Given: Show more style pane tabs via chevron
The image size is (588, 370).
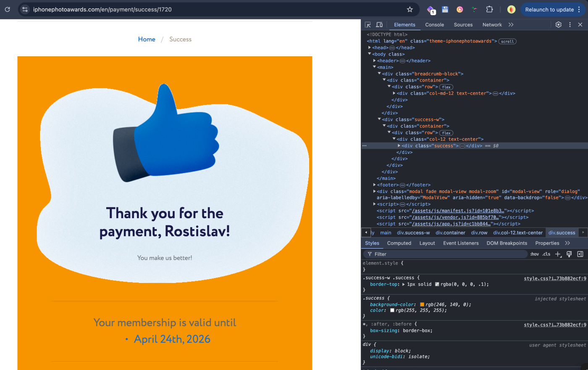Looking at the screenshot, I should click(567, 243).
